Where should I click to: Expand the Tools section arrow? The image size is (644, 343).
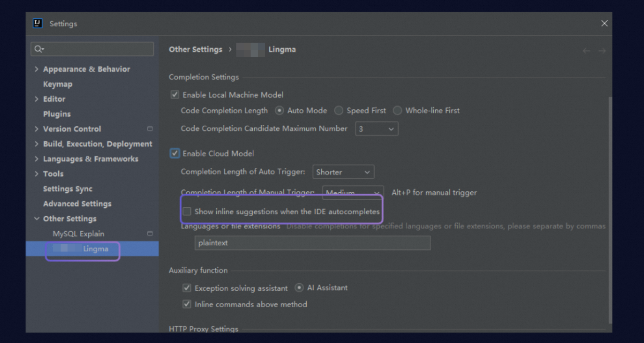pos(37,174)
